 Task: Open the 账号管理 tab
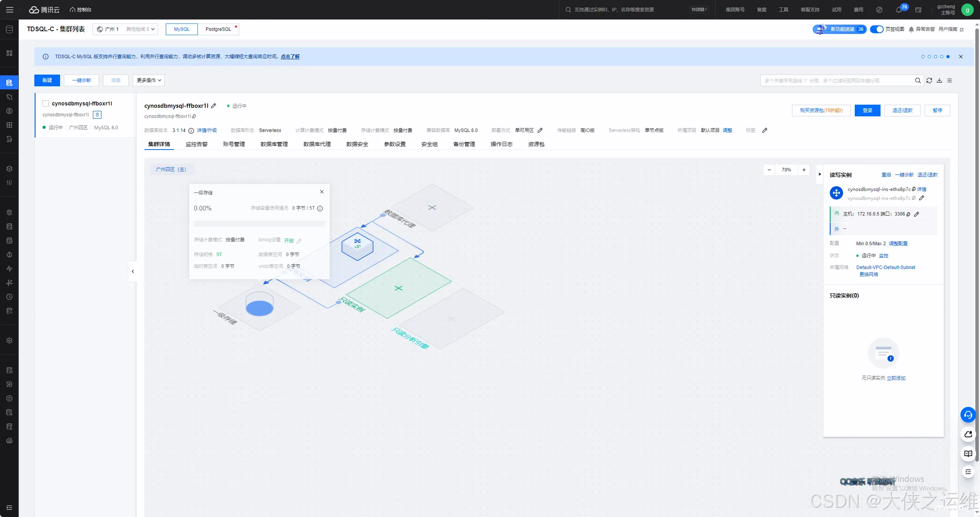click(x=234, y=144)
